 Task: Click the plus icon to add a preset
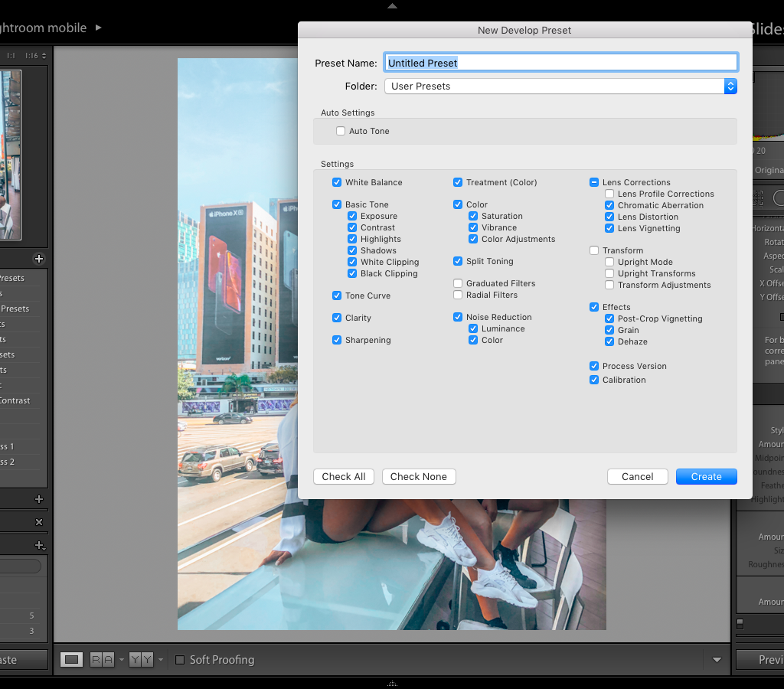[x=38, y=259]
